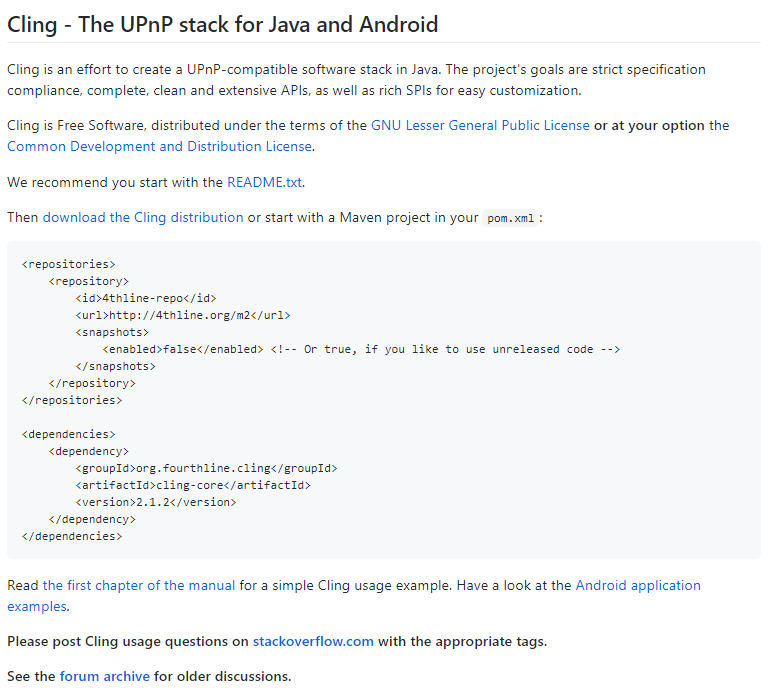Image resolution: width=776 pixels, height=691 pixels.
Task: Click the 'or at your option' bold text
Action: [649, 125]
